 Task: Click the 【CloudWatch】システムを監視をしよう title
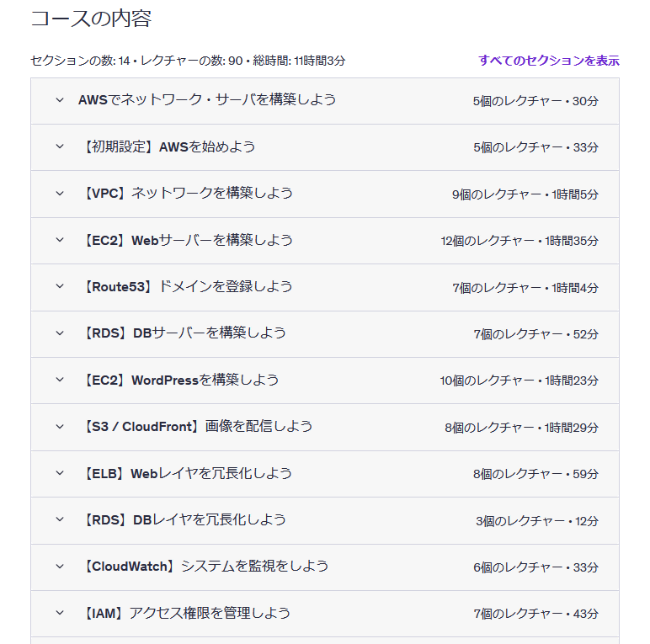pyautogui.click(x=205, y=567)
